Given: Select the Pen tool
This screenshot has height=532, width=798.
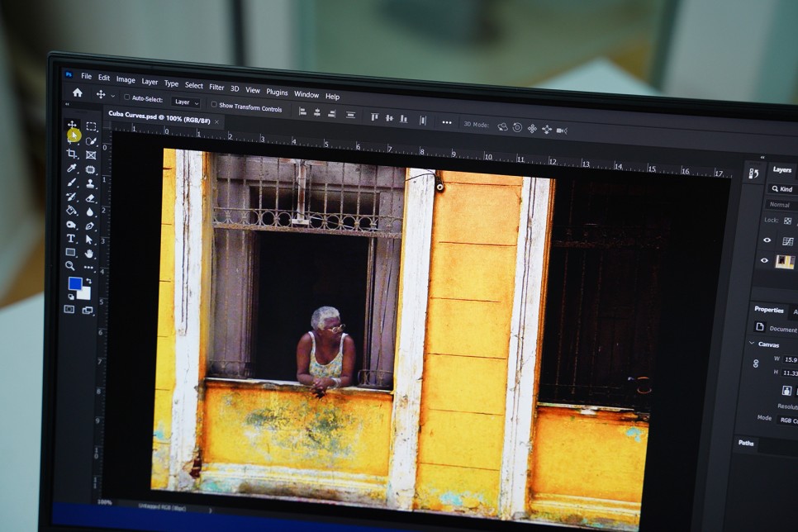Looking at the screenshot, I should click(90, 226).
